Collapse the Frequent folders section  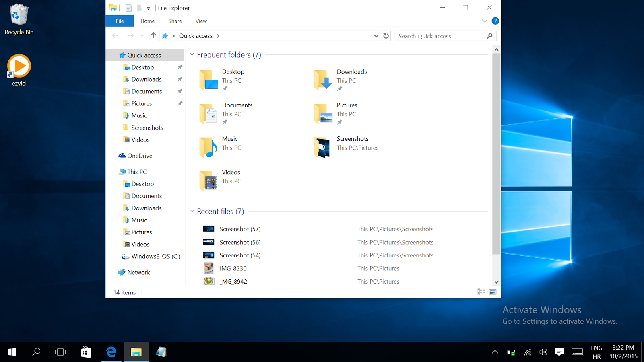point(192,54)
